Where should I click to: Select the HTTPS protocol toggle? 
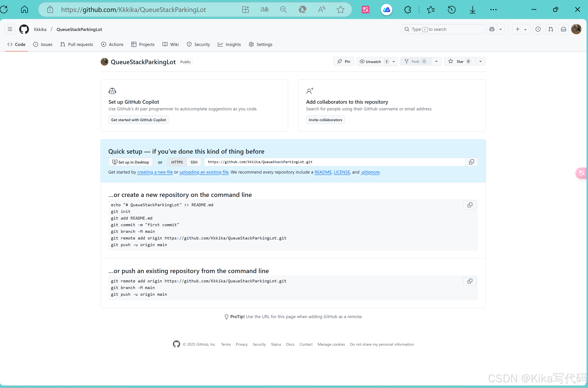(x=177, y=162)
